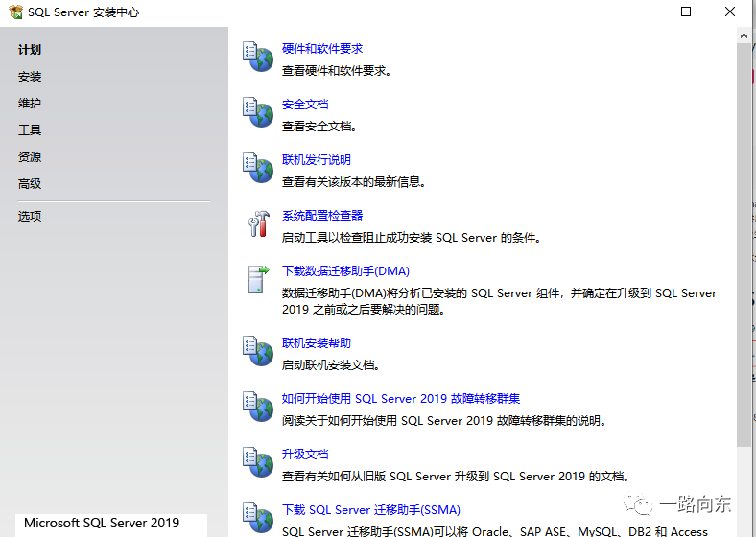Select the 计划 page in the sidebar

[x=30, y=50]
